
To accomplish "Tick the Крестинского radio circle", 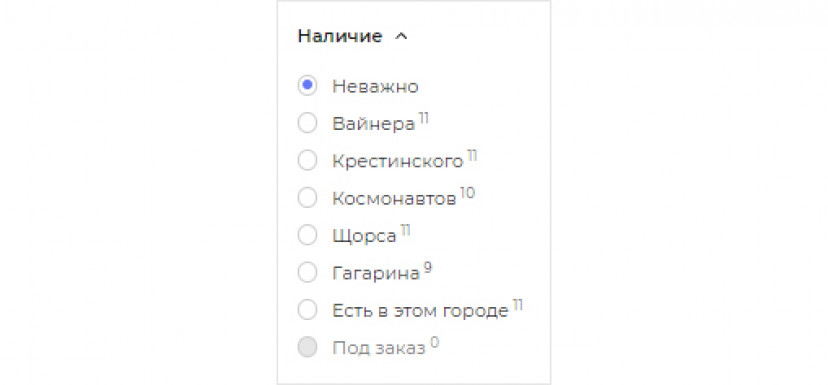I will 307,161.
